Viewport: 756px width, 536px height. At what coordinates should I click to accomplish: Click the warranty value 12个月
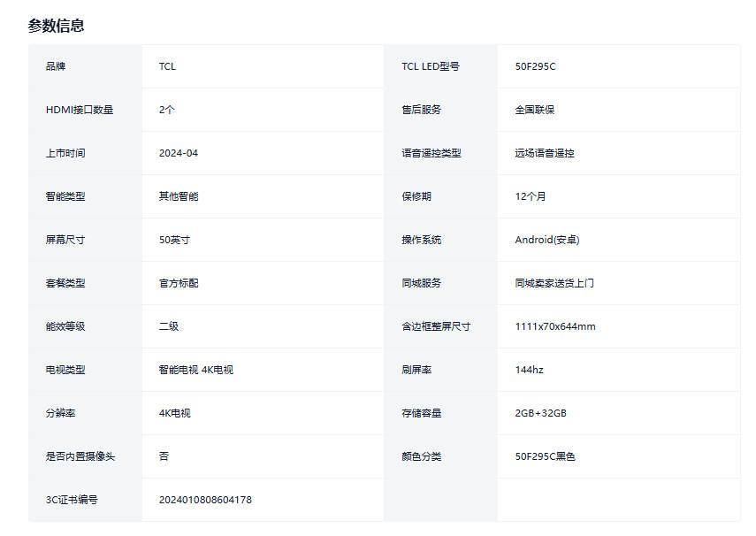pos(530,196)
